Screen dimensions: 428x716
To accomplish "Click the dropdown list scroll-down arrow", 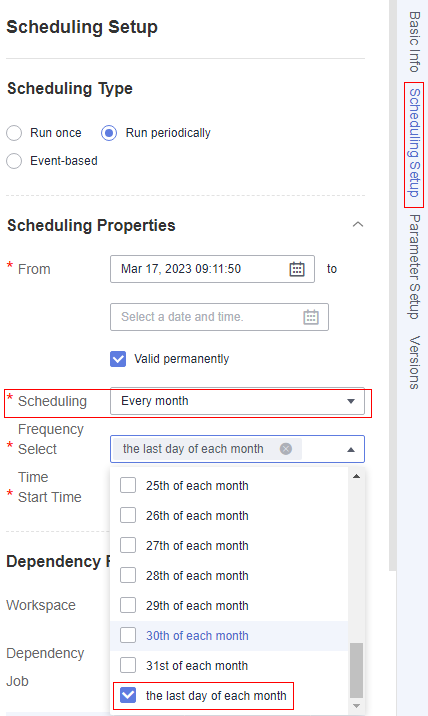I will 356,706.
